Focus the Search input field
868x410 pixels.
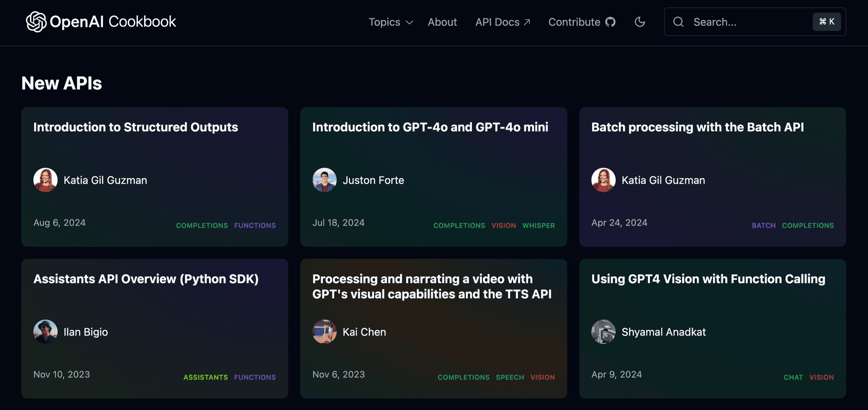(x=755, y=22)
